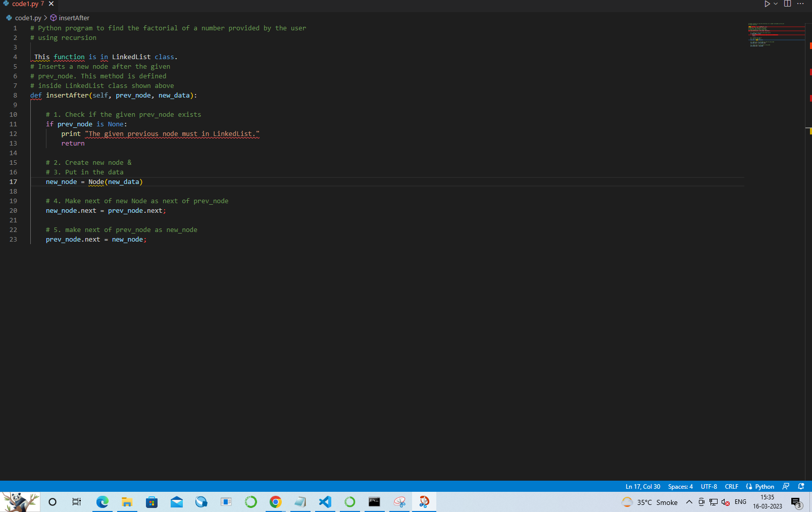
Task: Switch the ENG input language indicator
Action: pyautogui.click(x=740, y=502)
